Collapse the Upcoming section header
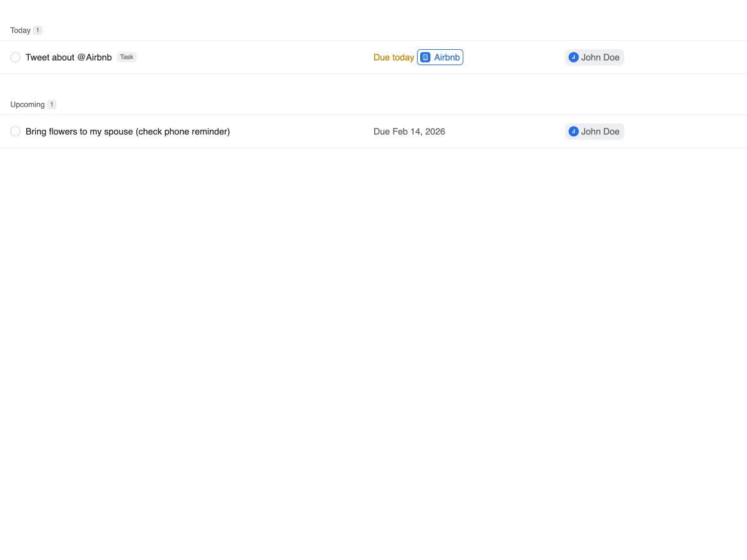 point(28,105)
